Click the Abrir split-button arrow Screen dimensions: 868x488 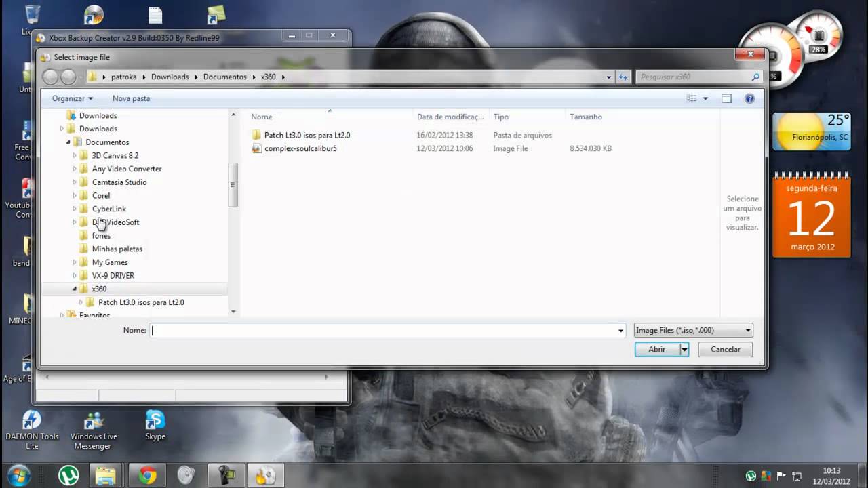[684, 350]
